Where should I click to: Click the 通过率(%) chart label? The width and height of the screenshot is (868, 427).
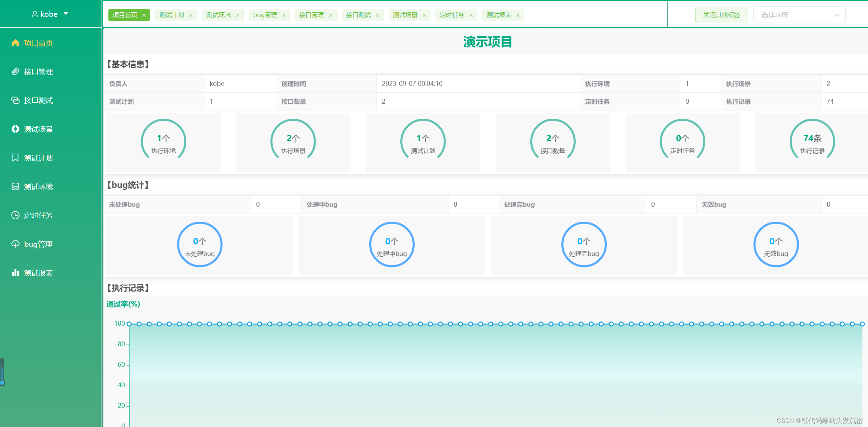click(123, 304)
